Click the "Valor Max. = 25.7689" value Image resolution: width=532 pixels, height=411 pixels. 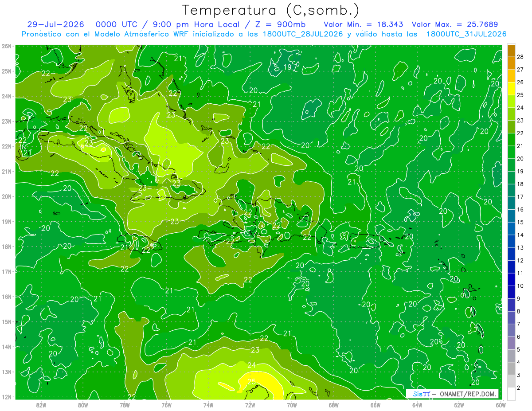(455, 24)
